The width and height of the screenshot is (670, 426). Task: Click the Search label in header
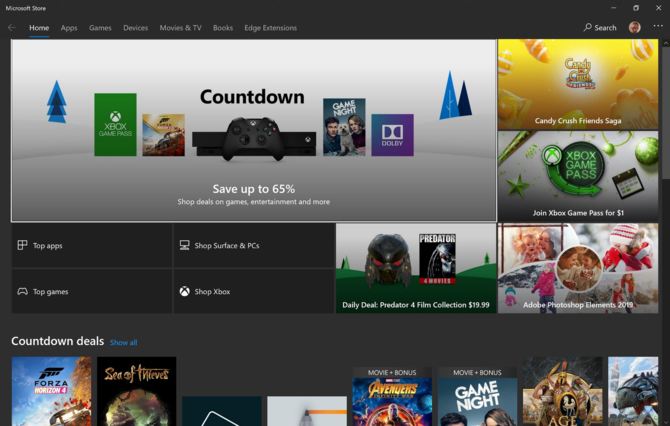[x=605, y=28]
